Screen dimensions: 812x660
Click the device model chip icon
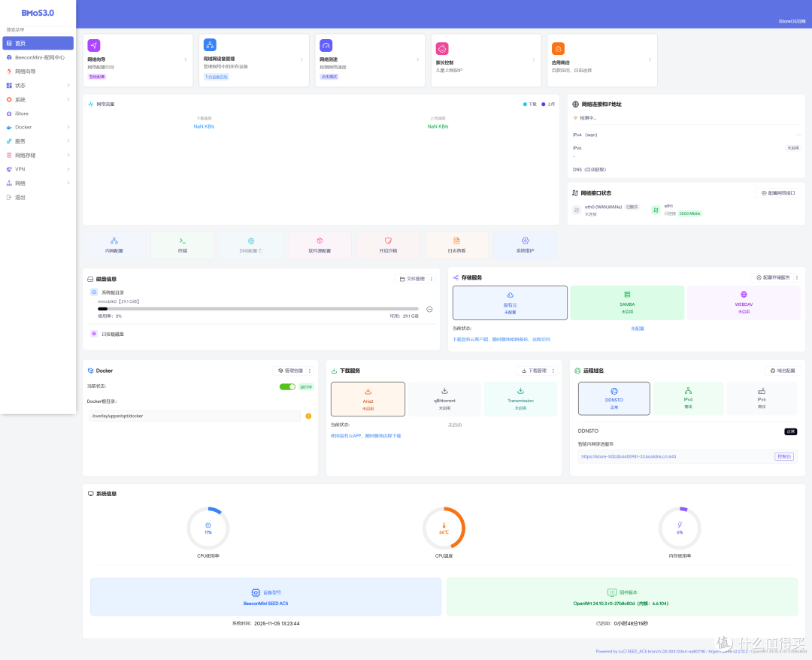pos(256,592)
